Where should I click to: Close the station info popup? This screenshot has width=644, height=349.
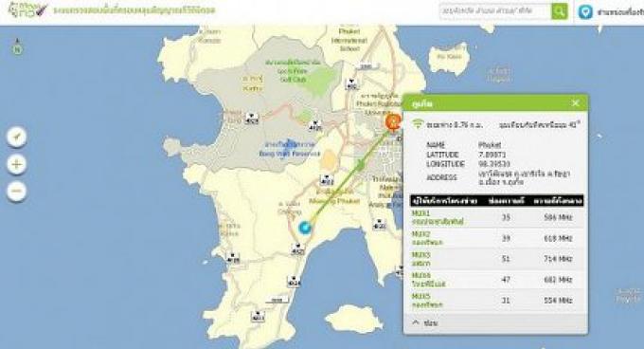pyautogui.click(x=576, y=102)
